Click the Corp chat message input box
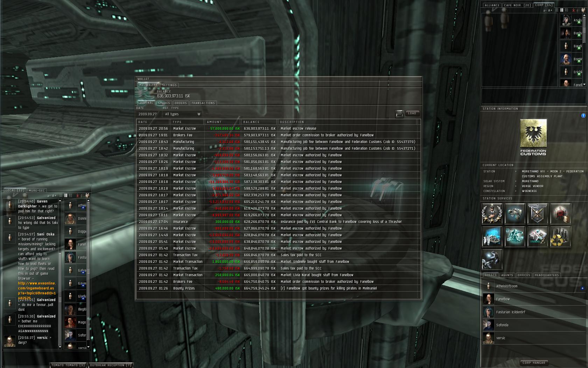The width and height of the screenshot is (588, 368). point(533,96)
